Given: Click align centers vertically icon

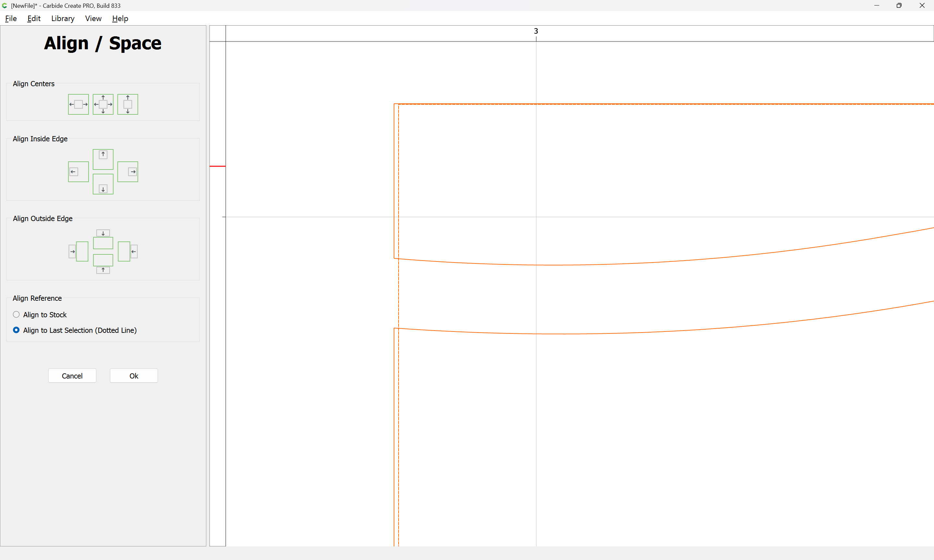Looking at the screenshot, I should 127,104.
